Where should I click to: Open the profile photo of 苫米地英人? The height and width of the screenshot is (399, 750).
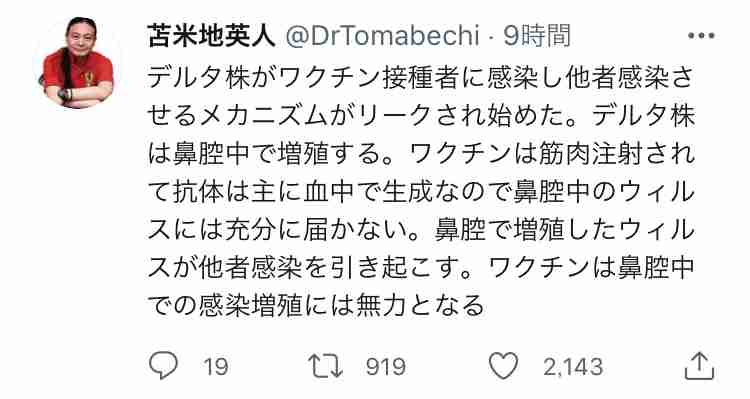tap(78, 62)
